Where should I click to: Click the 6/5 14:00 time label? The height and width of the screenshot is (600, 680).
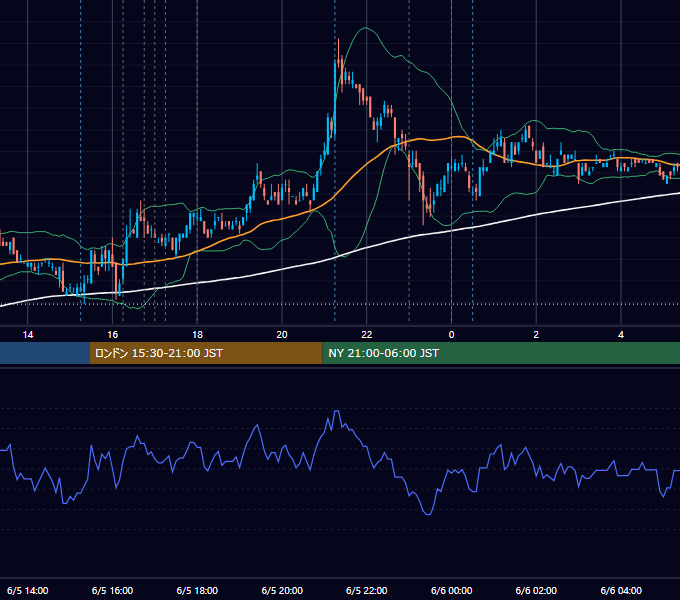point(27,590)
